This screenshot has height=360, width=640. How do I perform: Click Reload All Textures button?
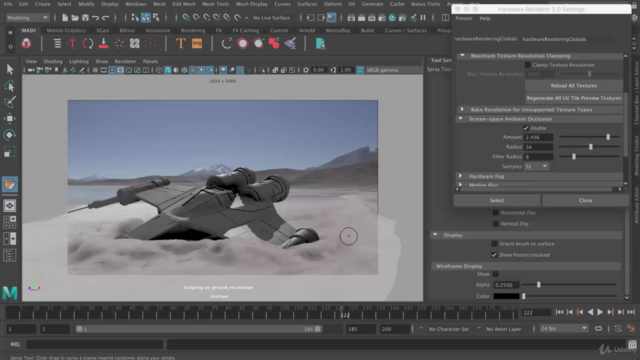pyautogui.click(x=573, y=86)
